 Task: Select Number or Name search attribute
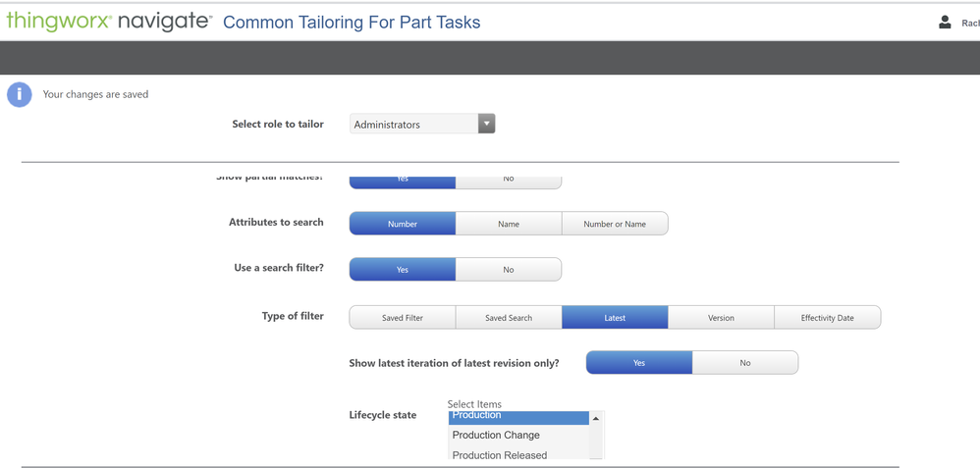click(x=615, y=224)
